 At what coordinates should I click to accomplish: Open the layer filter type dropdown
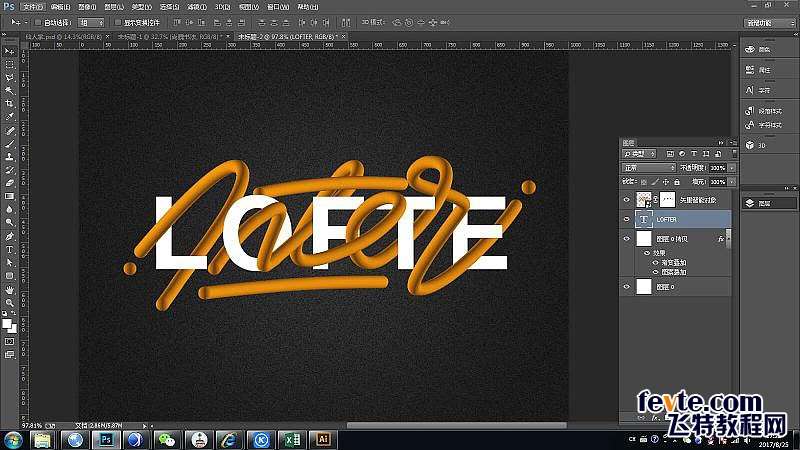click(x=639, y=154)
